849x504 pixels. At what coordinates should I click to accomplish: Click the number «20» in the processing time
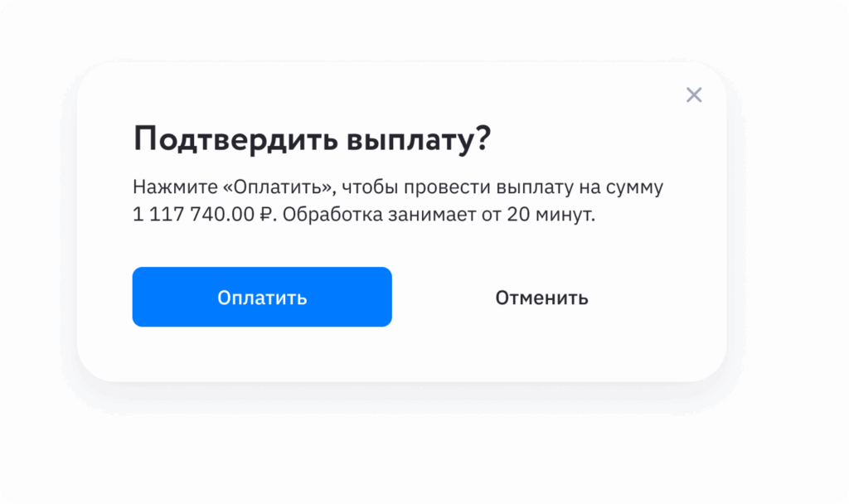coord(517,216)
